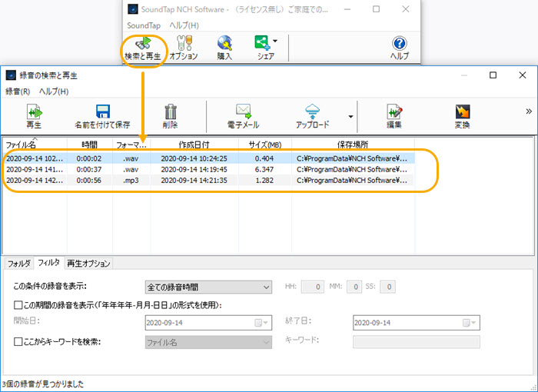Click status text 3個の録音が見つかりました
538x392 pixels.
click(42, 384)
